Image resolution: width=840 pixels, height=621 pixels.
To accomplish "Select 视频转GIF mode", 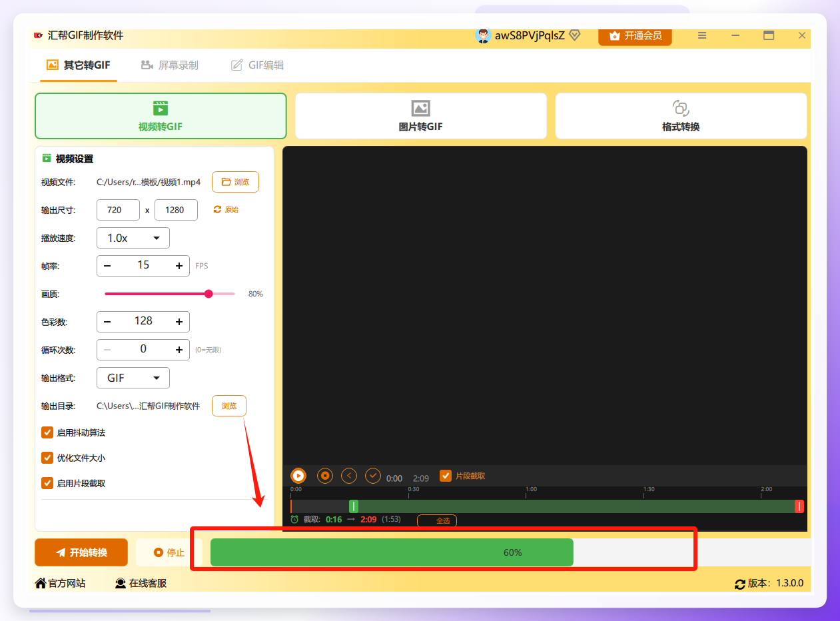I will (161, 116).
